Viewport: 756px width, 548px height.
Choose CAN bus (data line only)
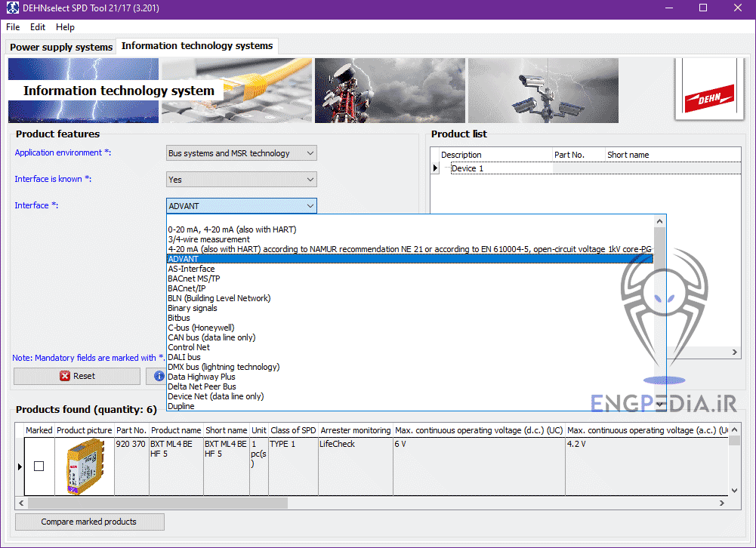[410, 337]
